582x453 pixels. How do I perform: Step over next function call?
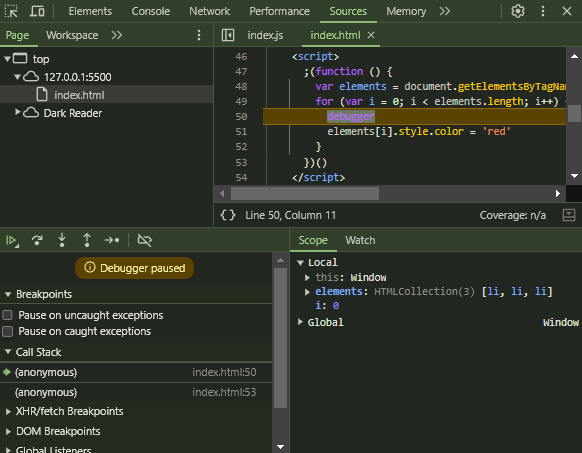[37, 240]
